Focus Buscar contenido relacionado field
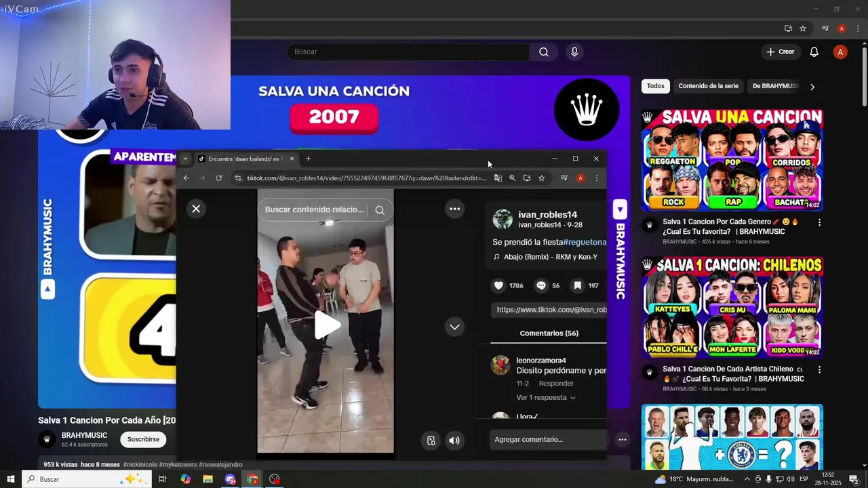The height and width of the screenshot is (488, 868). (x=314, y=210)
